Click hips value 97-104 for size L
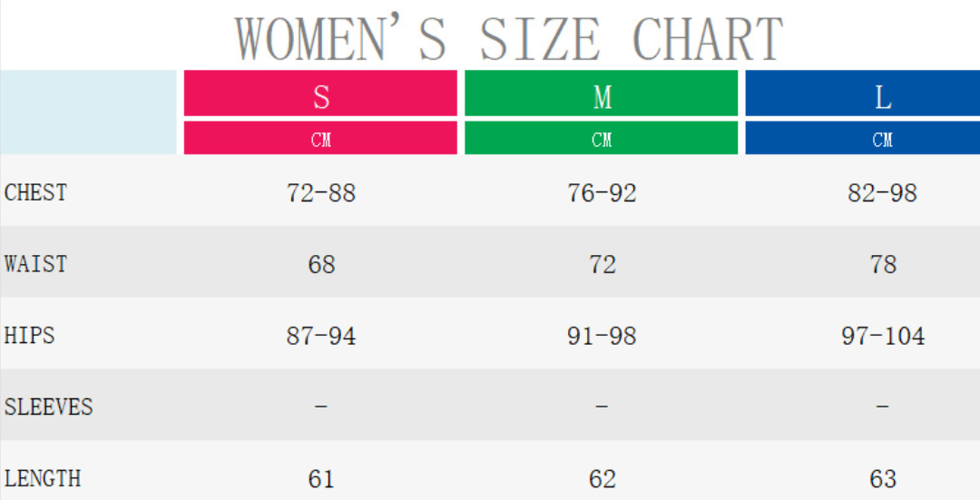The width and height of the screenshot is (980, 500). (883, 336)
